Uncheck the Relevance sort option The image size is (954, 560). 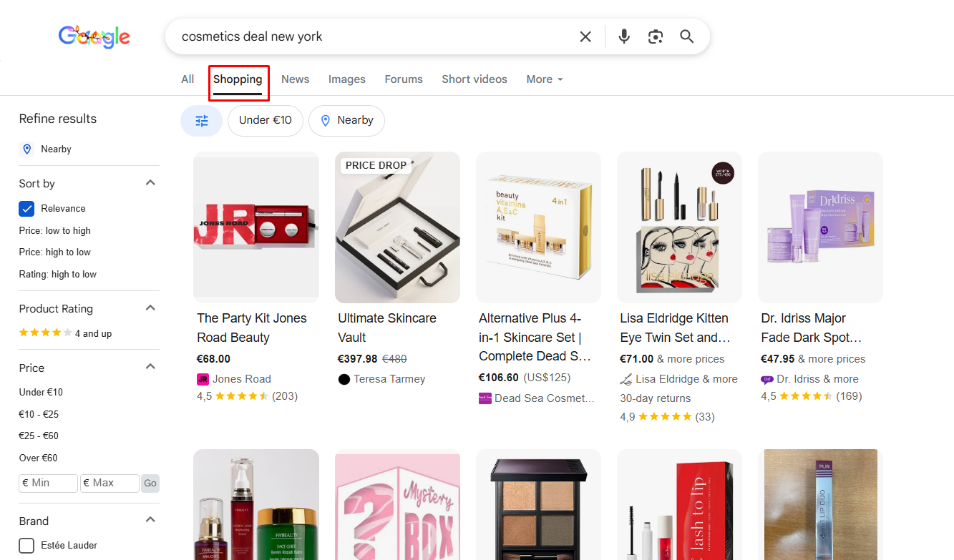[x=27, y=208]
